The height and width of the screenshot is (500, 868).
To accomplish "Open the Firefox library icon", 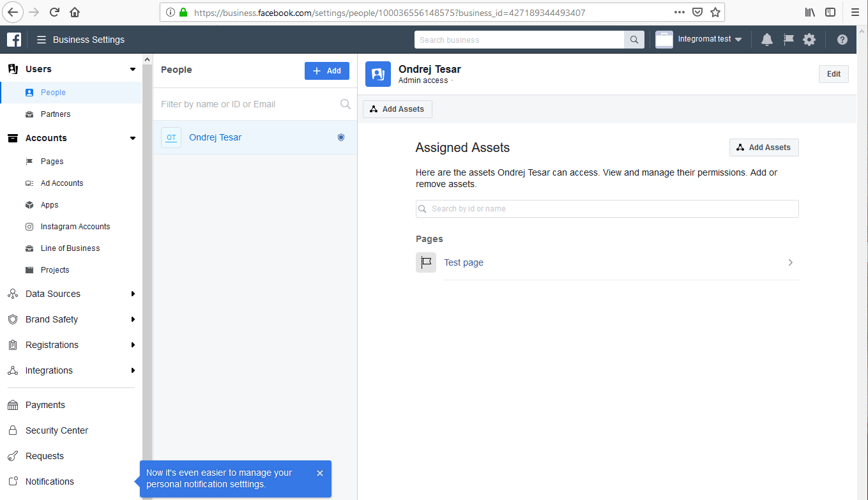I will [811, 12].
